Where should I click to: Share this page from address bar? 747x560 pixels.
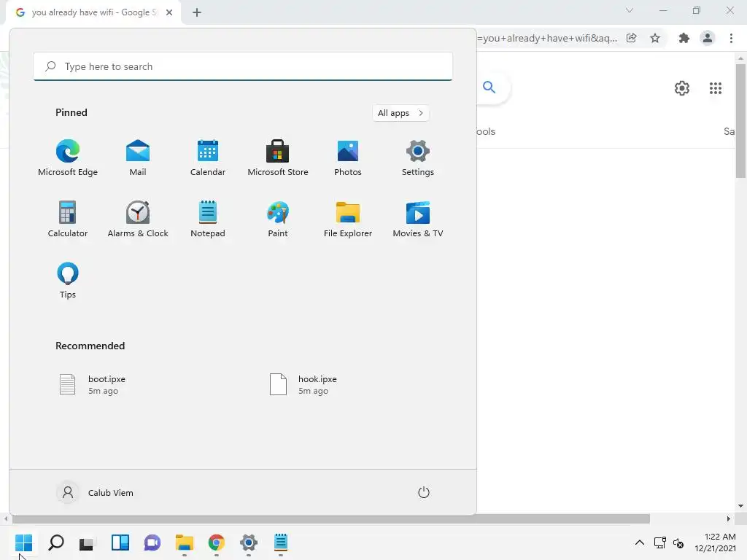pos(632,38)
